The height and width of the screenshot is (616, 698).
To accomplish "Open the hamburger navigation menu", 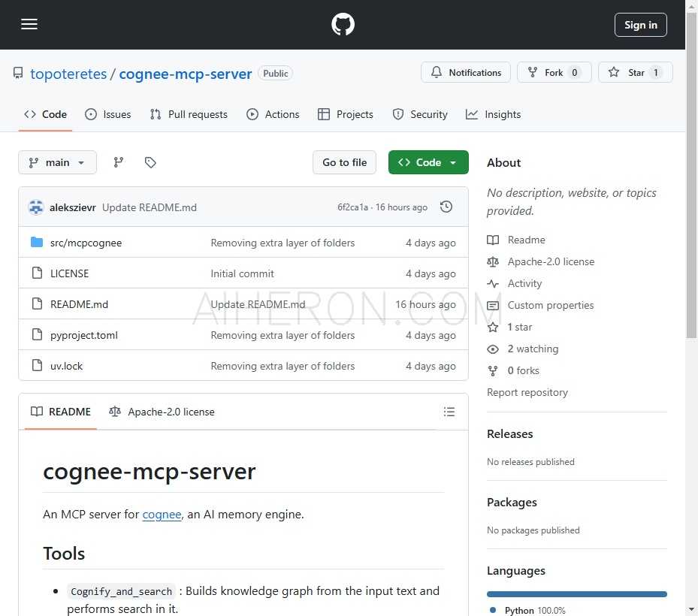I will click(29, 25).
